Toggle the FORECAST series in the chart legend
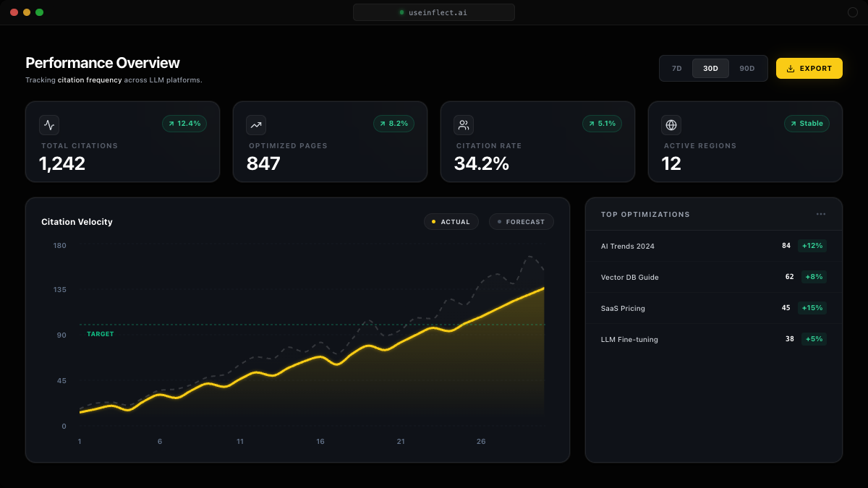 [521, 221]
